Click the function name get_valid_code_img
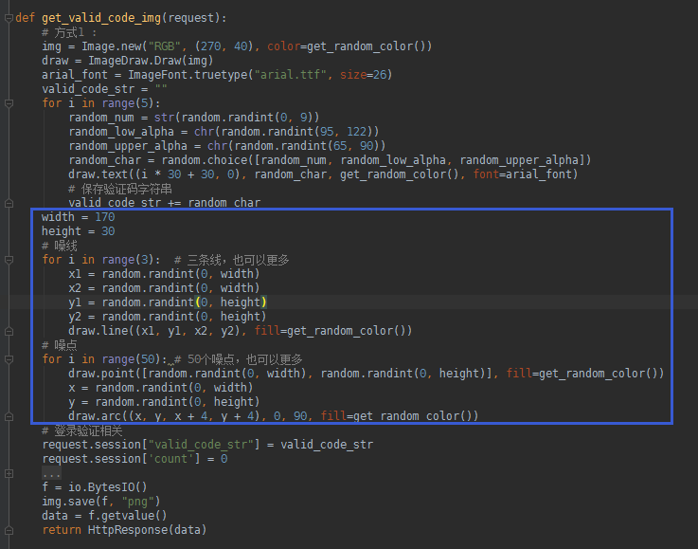This screenshot has width=698, height=549. pos(101,18)
